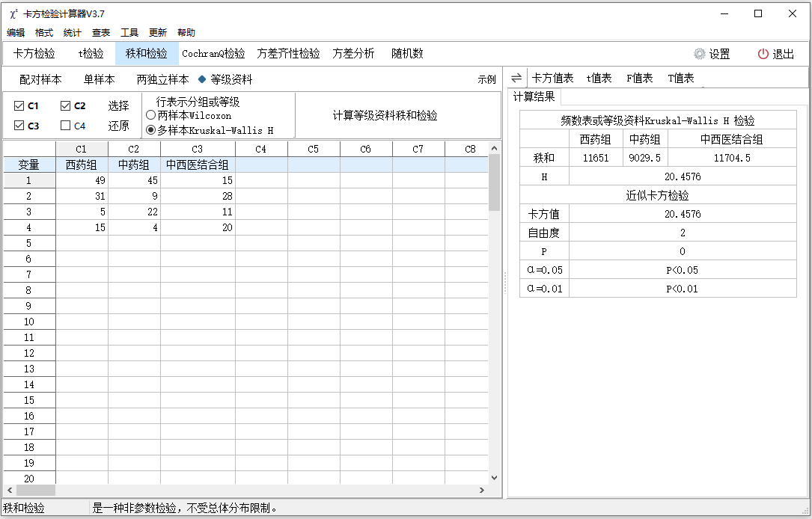The width and height of the screenshot is (812, 519).
Task: Click the 设置 button label
Action: click(x=719, y=54)
